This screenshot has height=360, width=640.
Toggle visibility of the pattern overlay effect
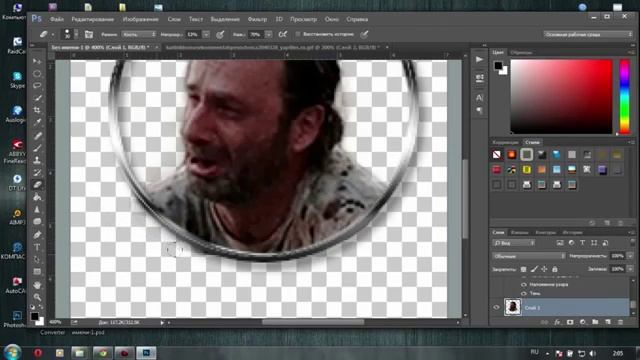[524, 284]
